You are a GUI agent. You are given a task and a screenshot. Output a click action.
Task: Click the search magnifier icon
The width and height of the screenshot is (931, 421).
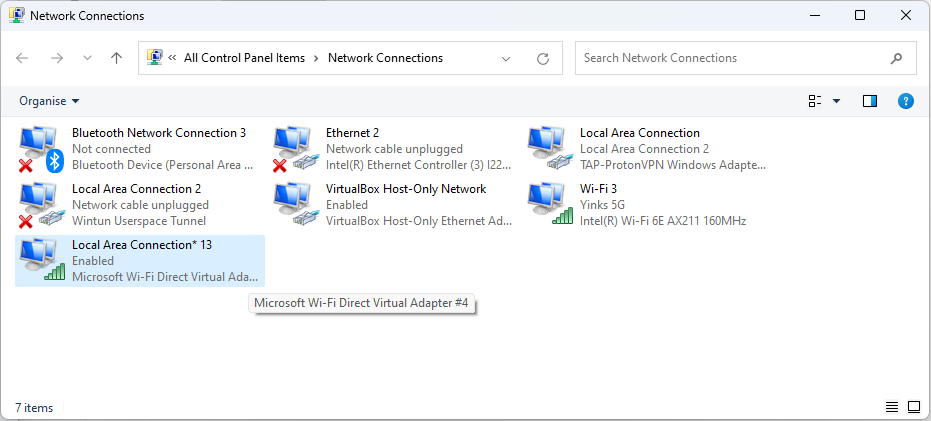[x=897, y=58]
